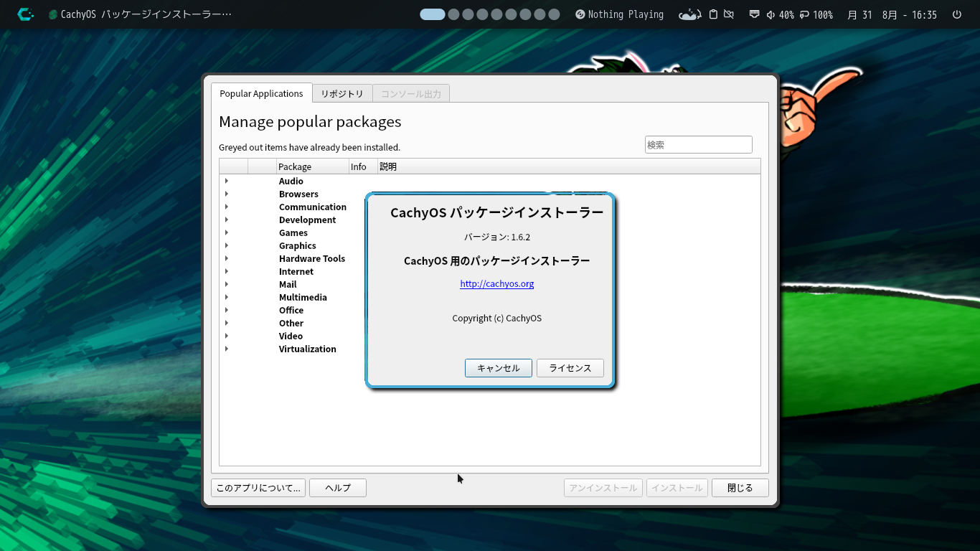The height and width of the screenshot is (551, 980).
Task: Click the Info column header
Action: 363,166
